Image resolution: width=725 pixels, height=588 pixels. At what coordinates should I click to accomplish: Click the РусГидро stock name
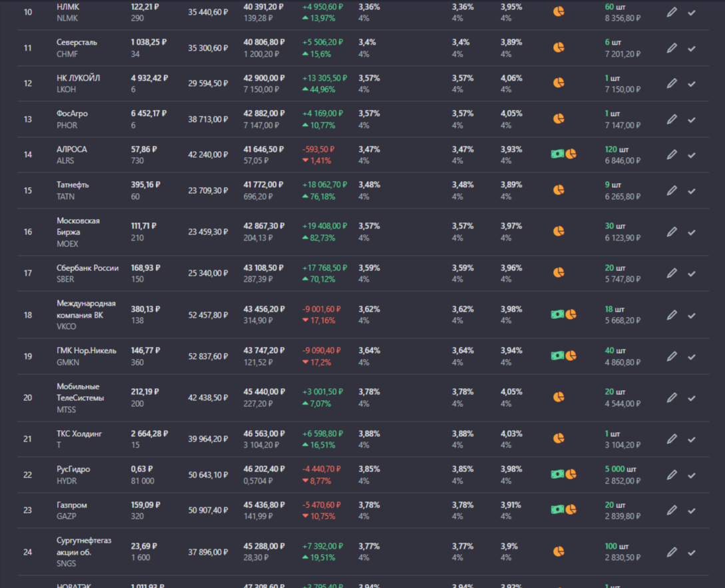[73, 469]
